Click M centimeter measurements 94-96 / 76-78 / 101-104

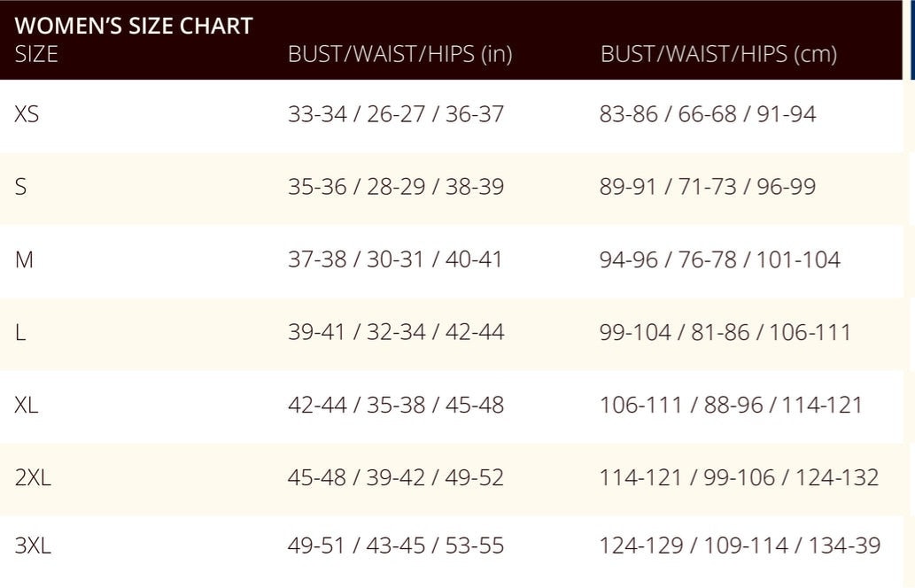coord(720,259)
